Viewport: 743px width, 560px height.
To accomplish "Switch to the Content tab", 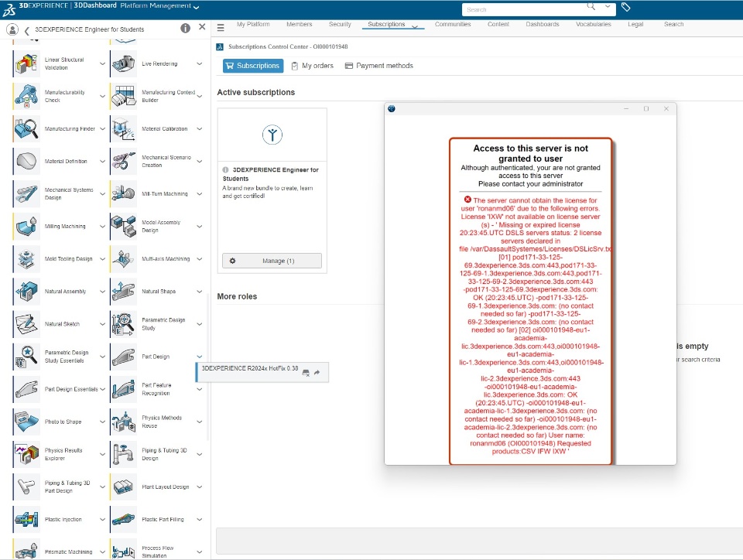I will (x=498, y=24).
